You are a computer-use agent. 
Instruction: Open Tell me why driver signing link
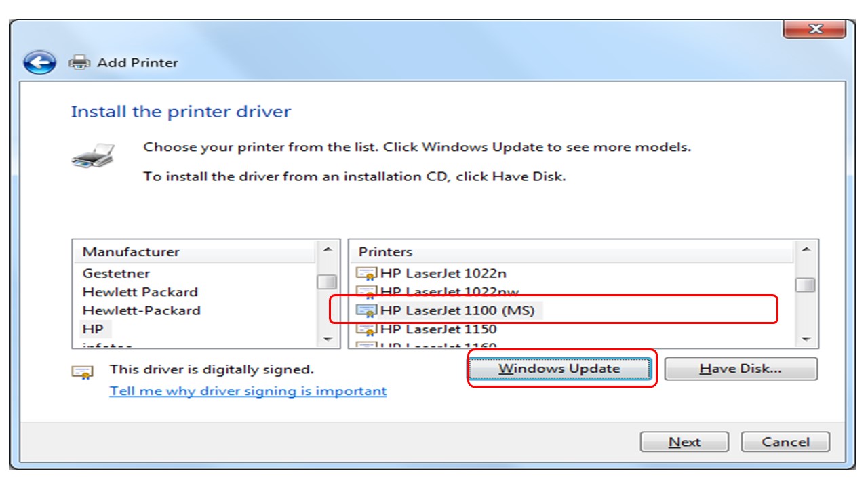click(248, 391)
